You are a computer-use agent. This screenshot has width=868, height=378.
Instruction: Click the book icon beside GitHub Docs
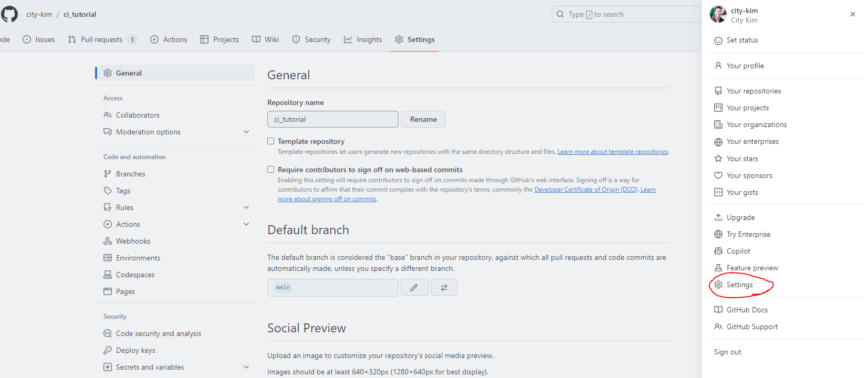pyautogui.click(x=718, y=310)
